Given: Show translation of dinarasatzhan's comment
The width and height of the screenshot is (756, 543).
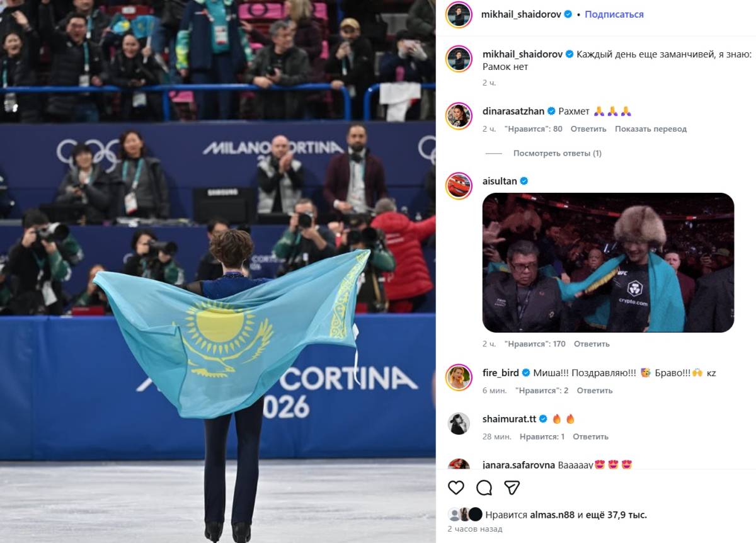Looking at the screenshot, I should tap(651, 129).
